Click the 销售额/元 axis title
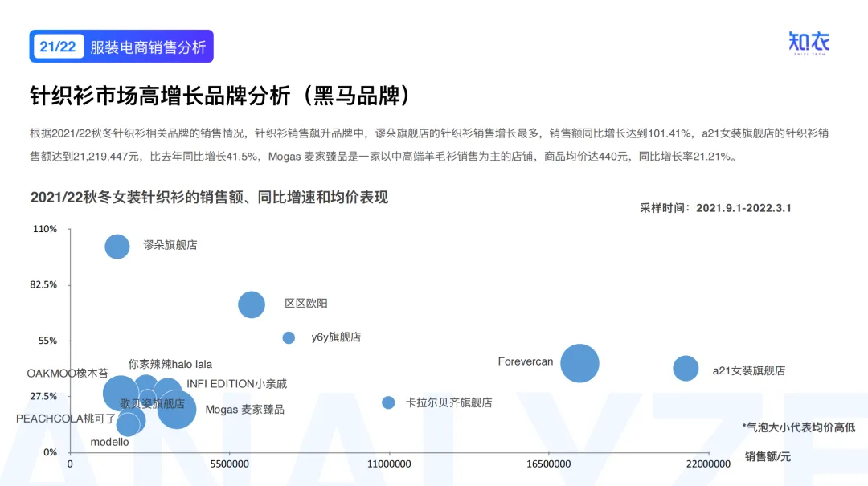The image size is (868, 486). [768, 456]
